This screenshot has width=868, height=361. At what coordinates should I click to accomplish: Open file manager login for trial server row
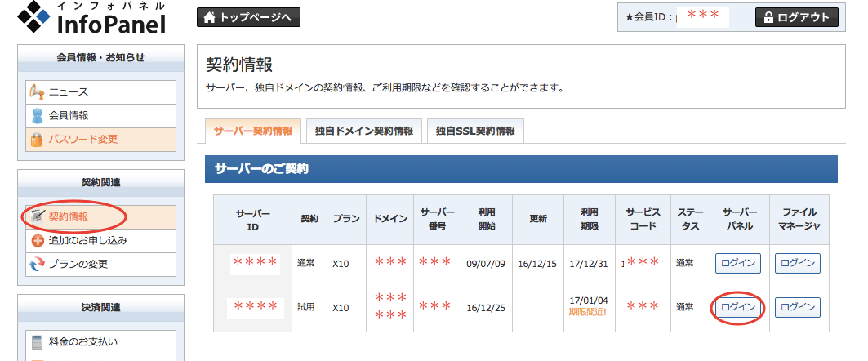coord(797,308)
